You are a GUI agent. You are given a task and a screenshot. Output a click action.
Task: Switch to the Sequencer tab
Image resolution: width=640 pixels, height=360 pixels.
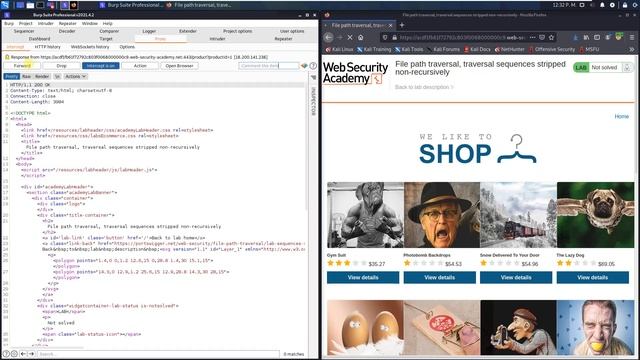click(24, 31)
